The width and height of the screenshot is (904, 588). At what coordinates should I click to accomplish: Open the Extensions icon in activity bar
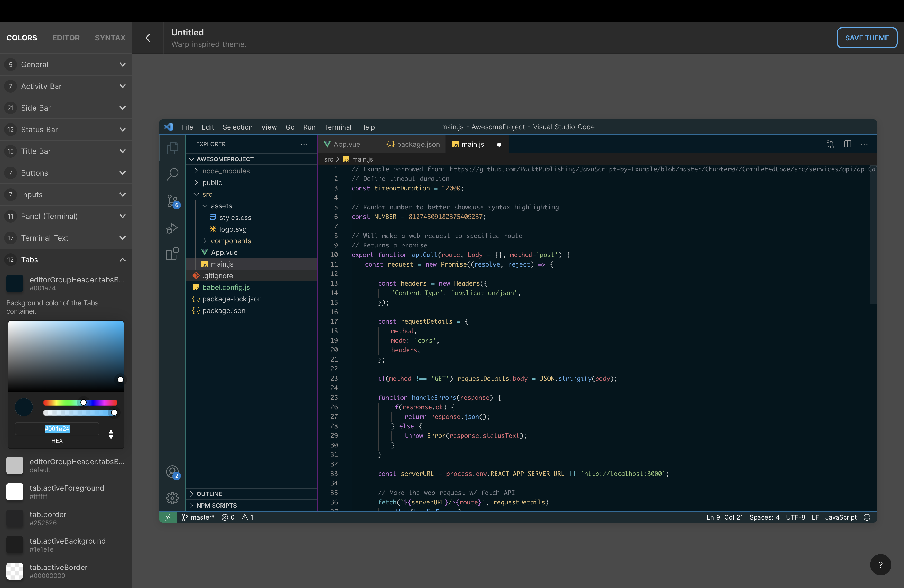(x=172, y=254)
